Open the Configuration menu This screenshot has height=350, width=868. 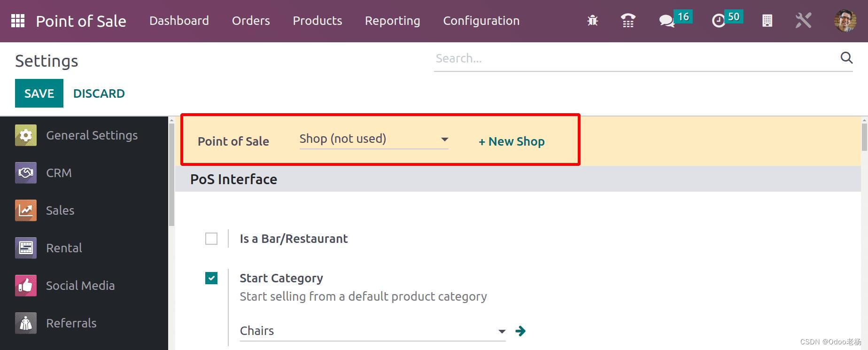pos(481,21)
